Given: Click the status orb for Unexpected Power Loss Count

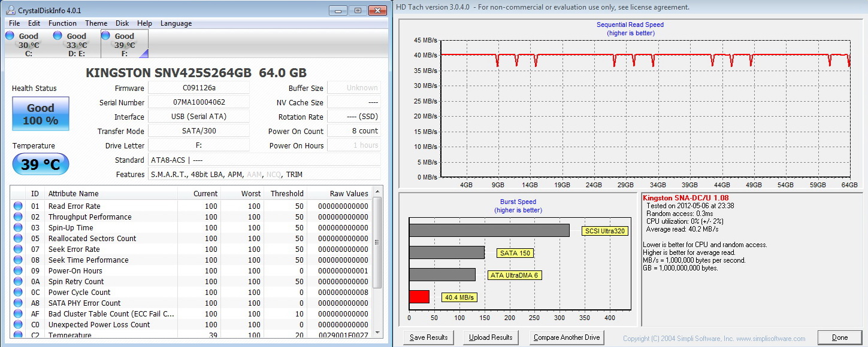Looking at the screenshot, I should [x=18, y=325].
